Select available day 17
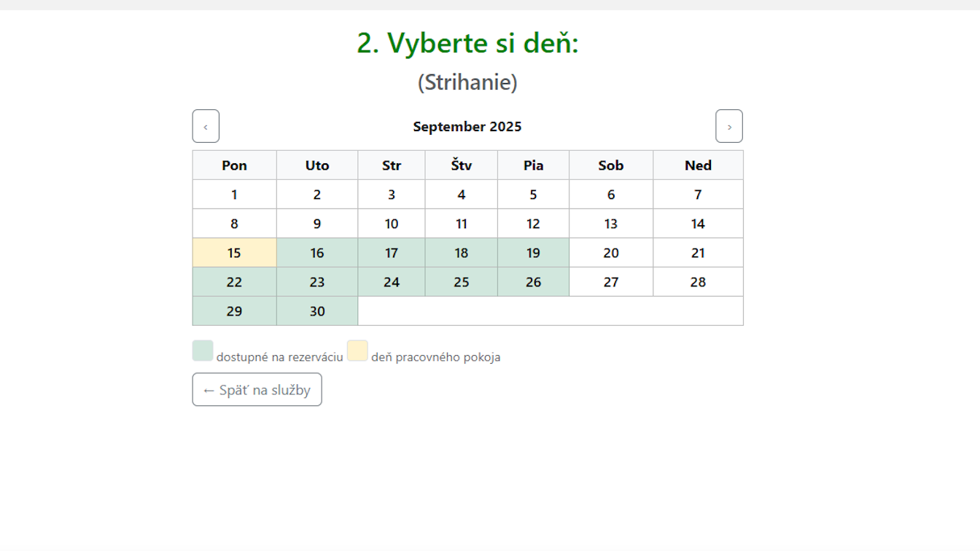 pyautogui.click(x=392, y=253)
